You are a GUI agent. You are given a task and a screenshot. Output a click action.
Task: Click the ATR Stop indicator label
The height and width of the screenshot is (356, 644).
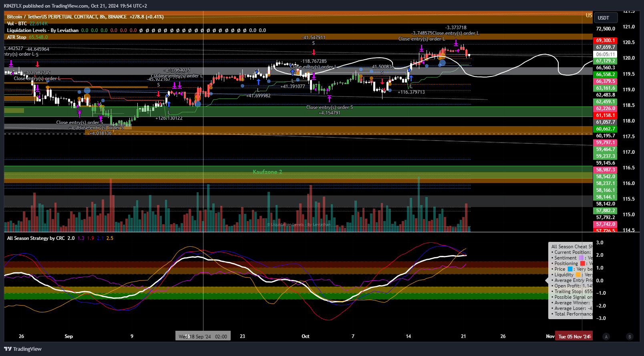coord(16,37)
